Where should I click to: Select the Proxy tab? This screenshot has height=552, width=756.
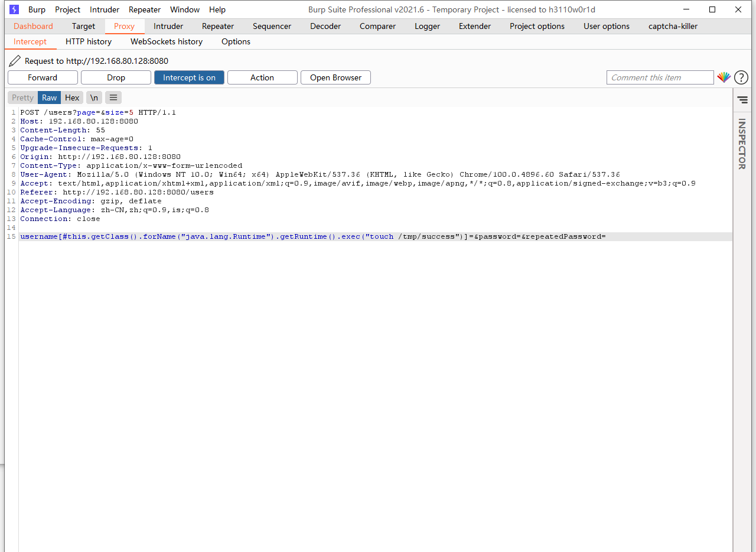(125, 26)
